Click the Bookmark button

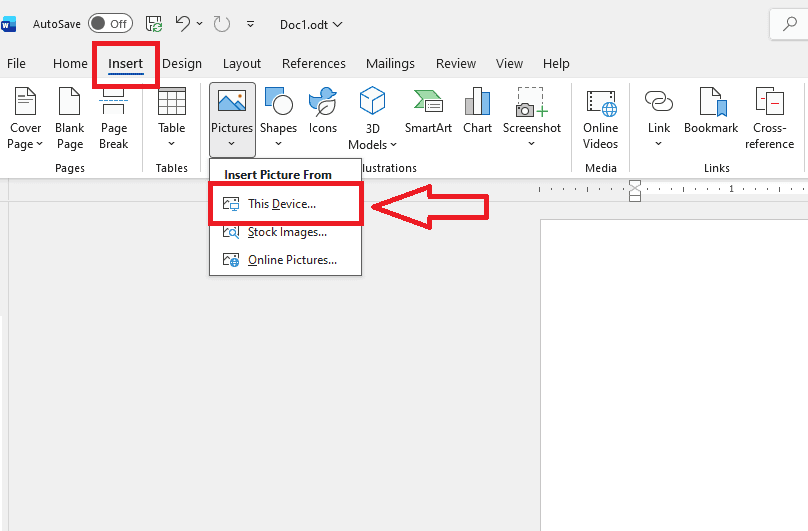click(711, 111)
